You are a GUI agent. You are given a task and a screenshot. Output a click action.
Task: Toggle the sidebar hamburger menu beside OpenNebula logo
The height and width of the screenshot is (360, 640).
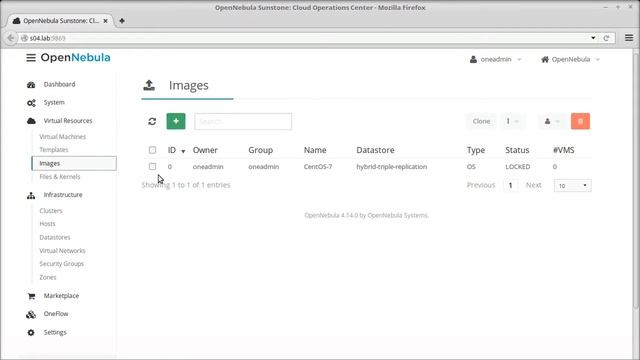(31, 58)
